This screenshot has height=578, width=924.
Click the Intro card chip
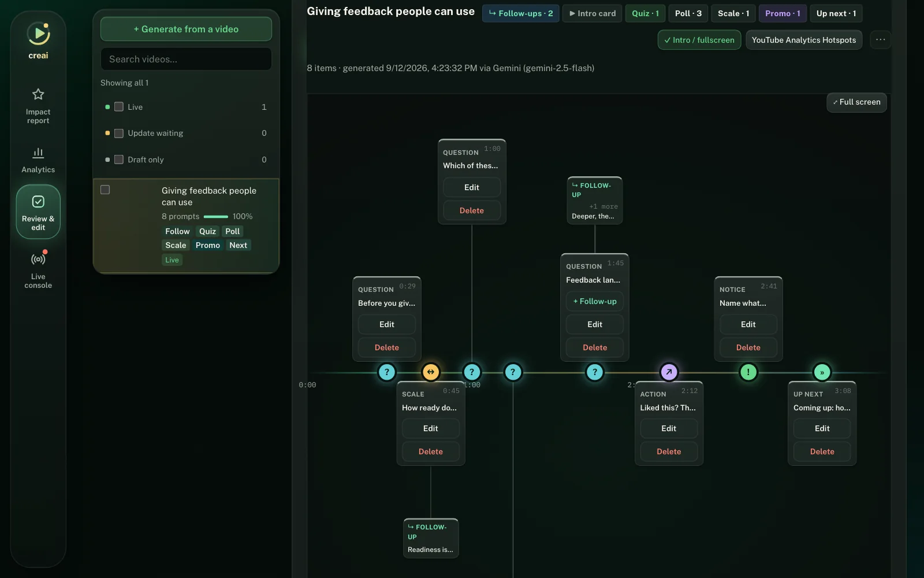pyautogui.click(x=593, y=13)
